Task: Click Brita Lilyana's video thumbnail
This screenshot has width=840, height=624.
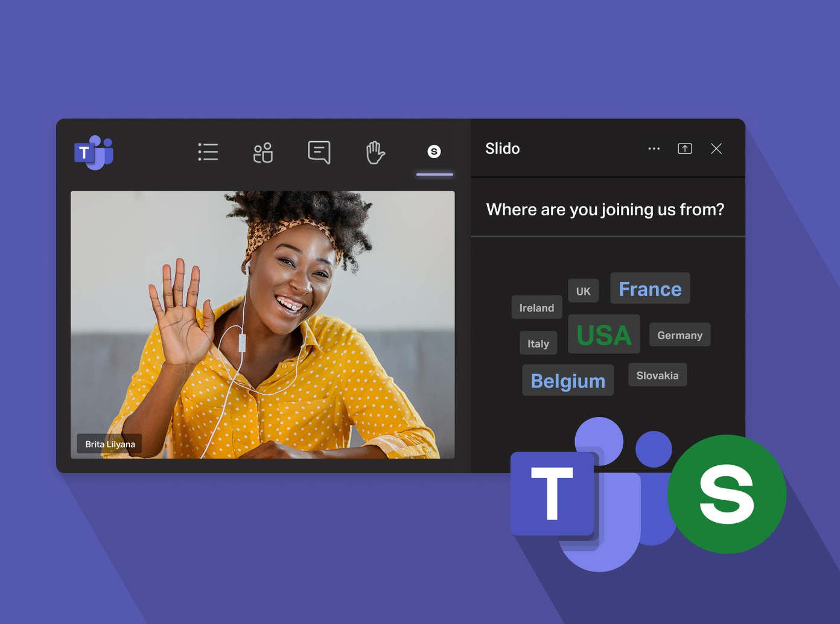Action: coord(262,324)
